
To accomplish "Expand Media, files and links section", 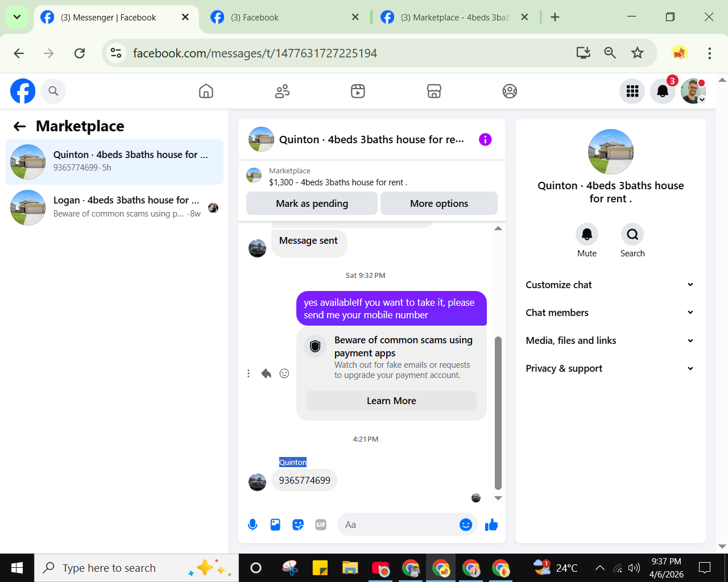I will pyautogui.click(x=610, y=340).
